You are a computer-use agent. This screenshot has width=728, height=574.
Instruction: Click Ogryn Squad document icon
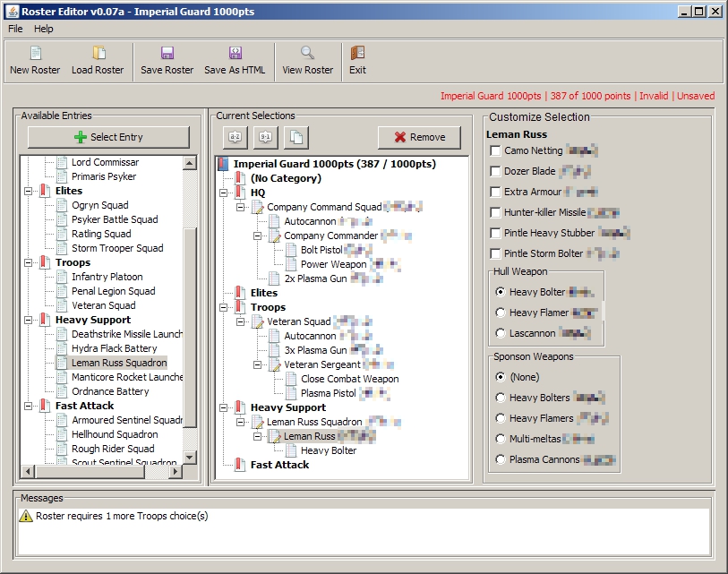pos(62,205)
